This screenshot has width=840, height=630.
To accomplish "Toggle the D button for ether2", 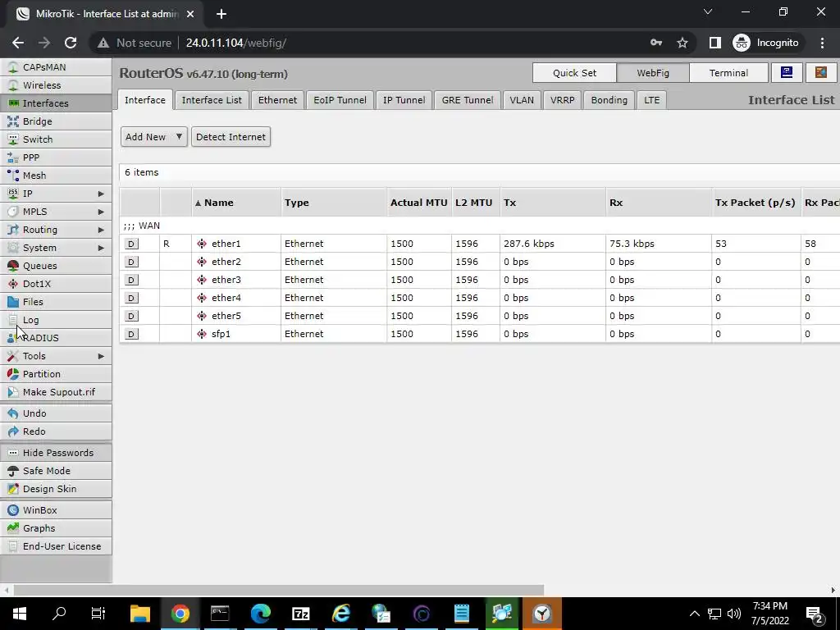I will 131,262.
